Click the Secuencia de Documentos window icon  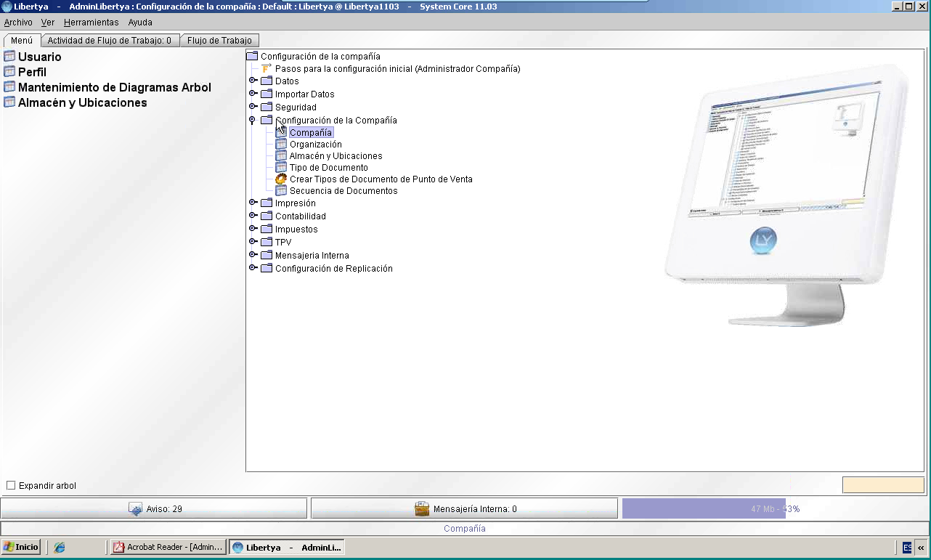click(281, 190)
